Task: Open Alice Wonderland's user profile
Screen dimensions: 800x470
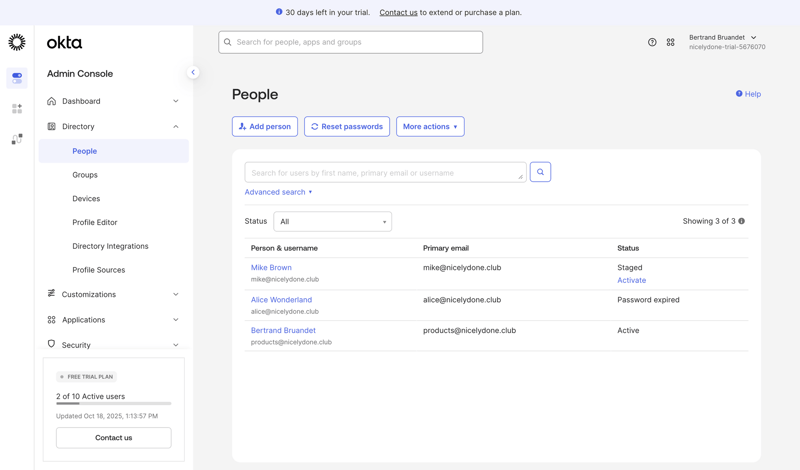Action: click(281, 300)
